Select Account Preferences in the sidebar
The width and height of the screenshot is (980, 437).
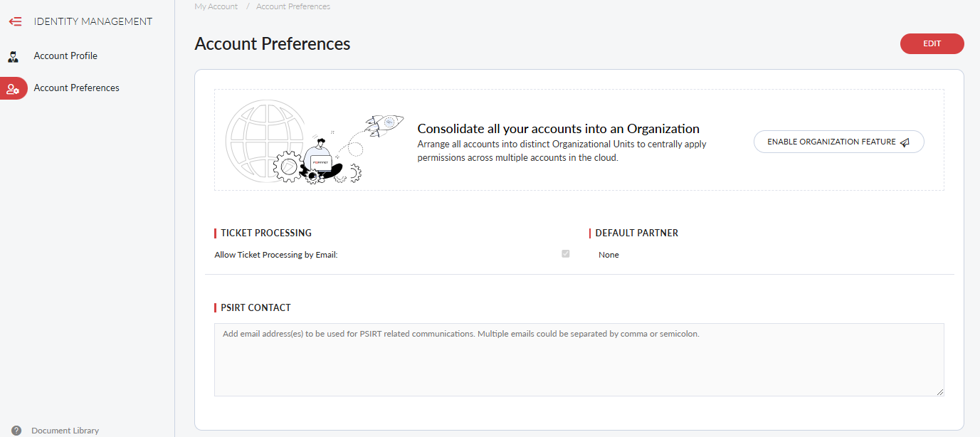pos(76,88)
